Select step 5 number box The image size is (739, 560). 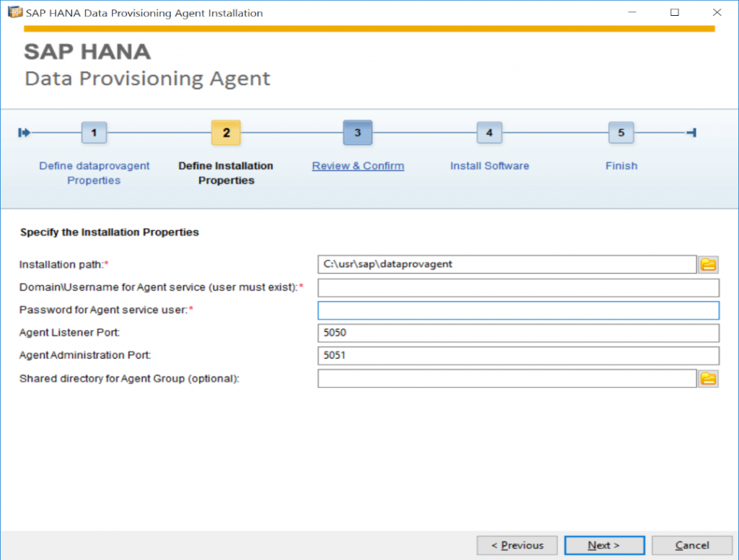coord(621,133)
